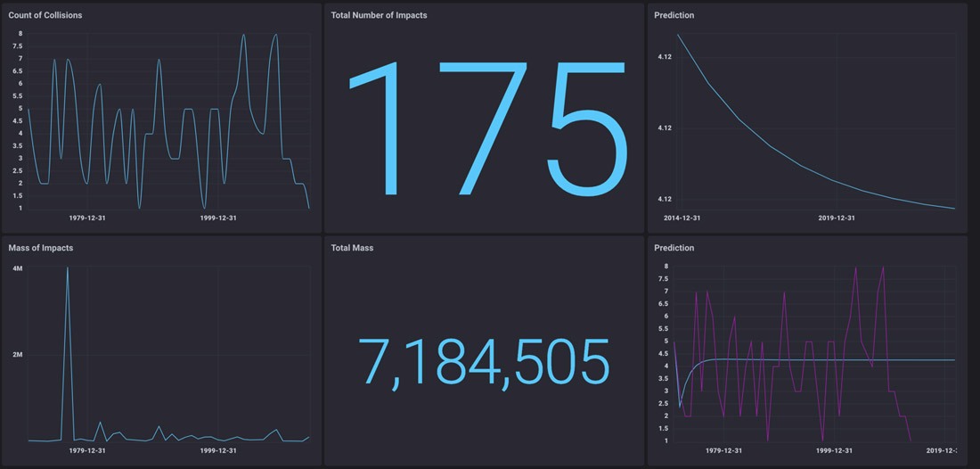The height and width of the screenshot is (469, 980).
Task: Click 2019-12-31 label on top Prediction chart
Action: [837, 218]
